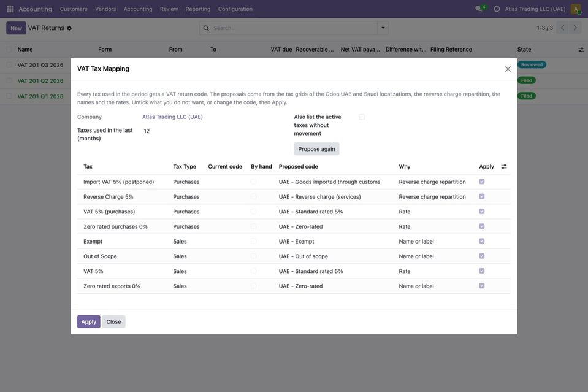
Task: Open the Review menu
Action: [169, 9]
